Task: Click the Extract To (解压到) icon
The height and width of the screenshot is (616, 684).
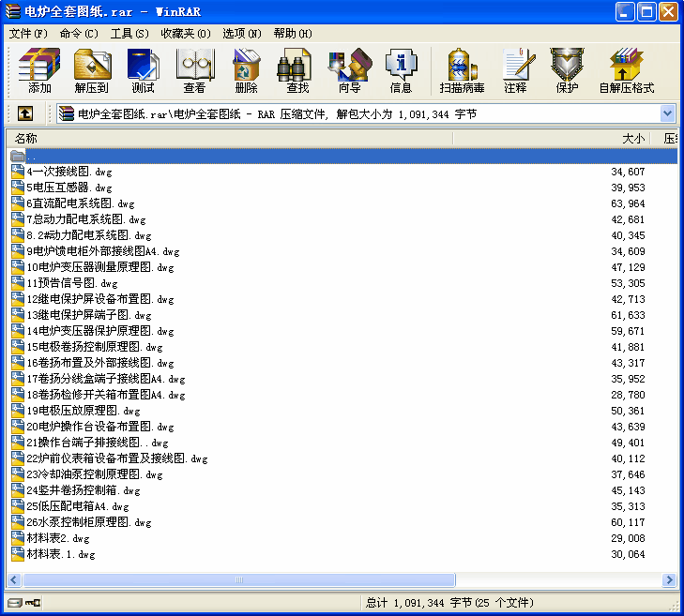Action: point(92,70)
